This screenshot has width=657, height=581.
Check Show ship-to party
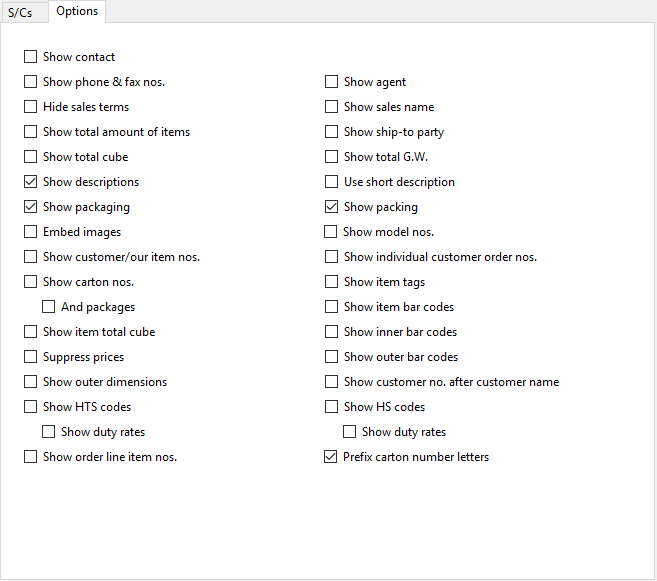(x=331, y=132)
